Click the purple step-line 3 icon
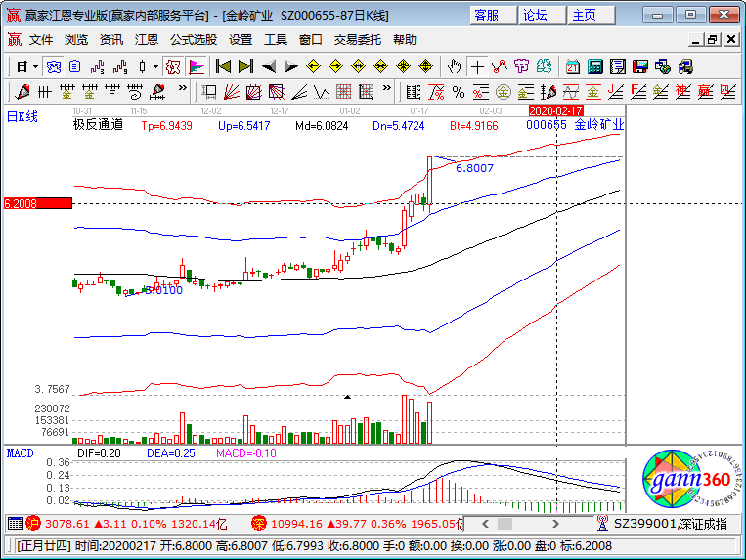Image resolution: width=746 pixels, height=560 pixels. coord(97,66)
